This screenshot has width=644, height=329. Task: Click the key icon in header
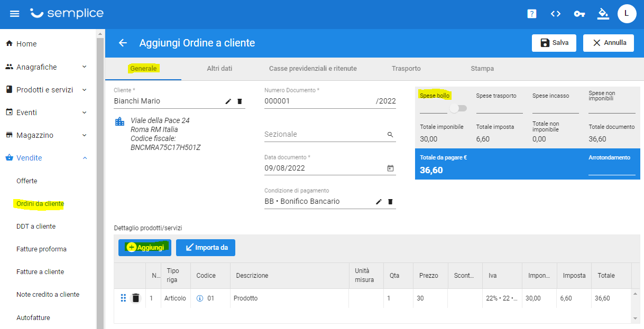pos(579,14)
